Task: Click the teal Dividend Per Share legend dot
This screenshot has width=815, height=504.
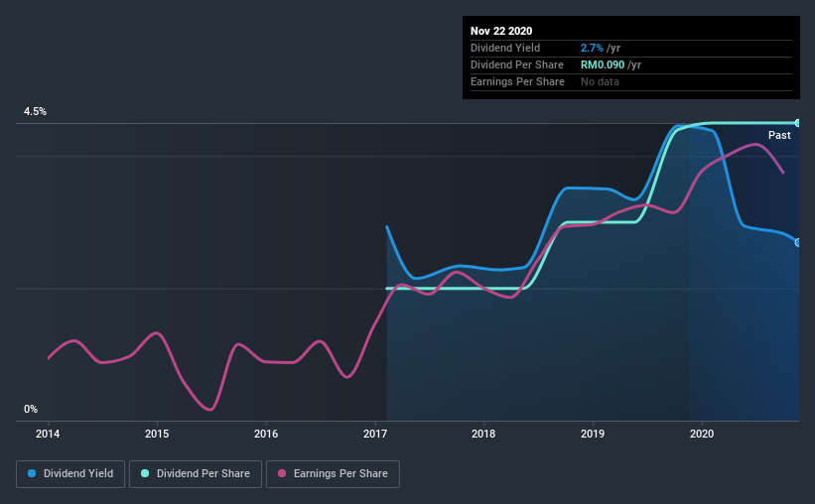Action: click(x=145, y=473)
